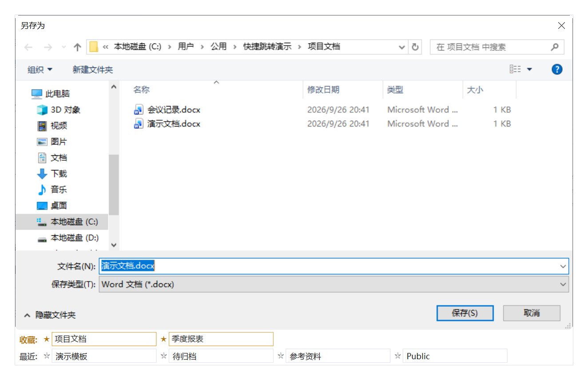Screen dimensions: 588x380
Task: Click the navigation pane scroll-up arrow
Action: [x=114, y=87]
